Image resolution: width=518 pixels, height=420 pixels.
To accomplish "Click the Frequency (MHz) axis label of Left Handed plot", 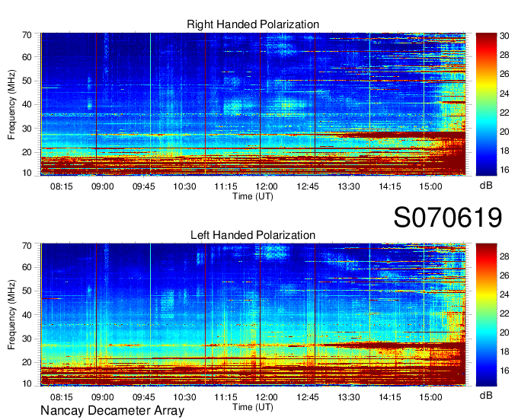I will [x=11, y=315].
